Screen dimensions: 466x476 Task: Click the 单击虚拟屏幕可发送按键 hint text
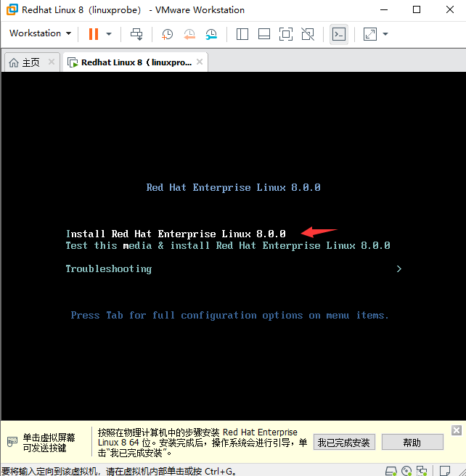(x=49, y=443)
